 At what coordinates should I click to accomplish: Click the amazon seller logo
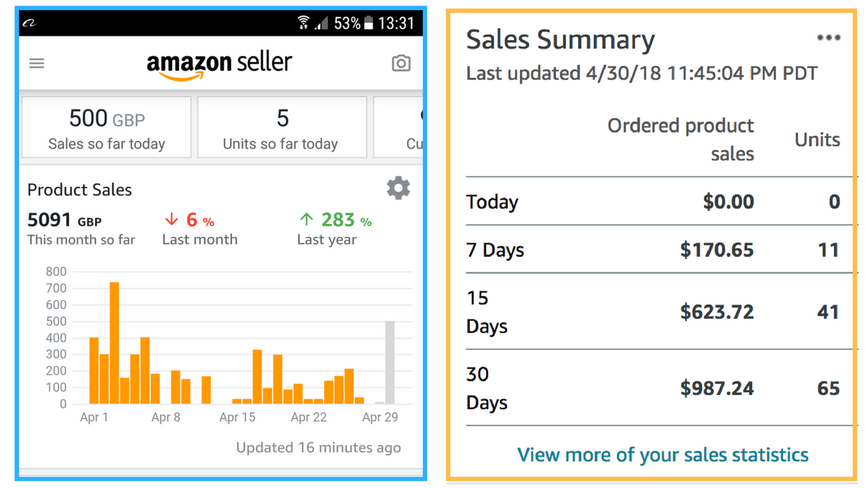[219, 66]
